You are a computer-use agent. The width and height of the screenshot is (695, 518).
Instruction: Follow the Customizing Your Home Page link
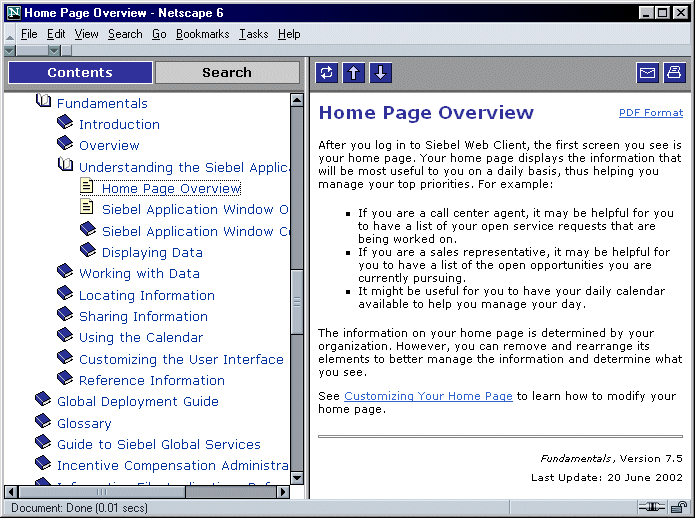point(428,396)
